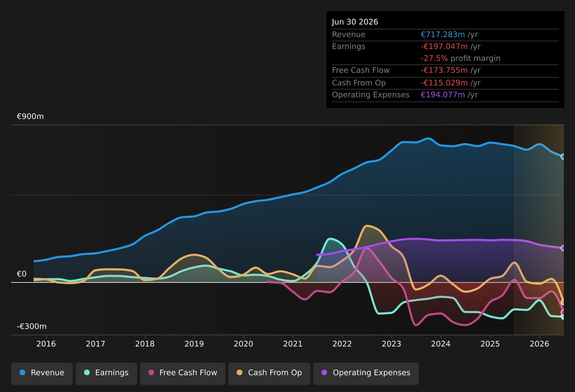The height and width of the screenshot is (392, 575).
Task: Click the 2026 x-axis label
Action: [539, 344]
